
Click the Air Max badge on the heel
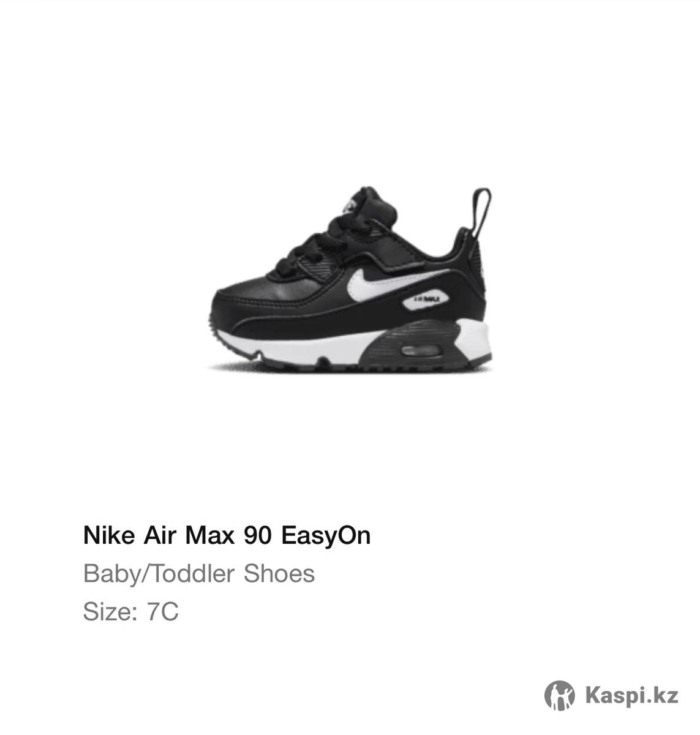(427, 300)
